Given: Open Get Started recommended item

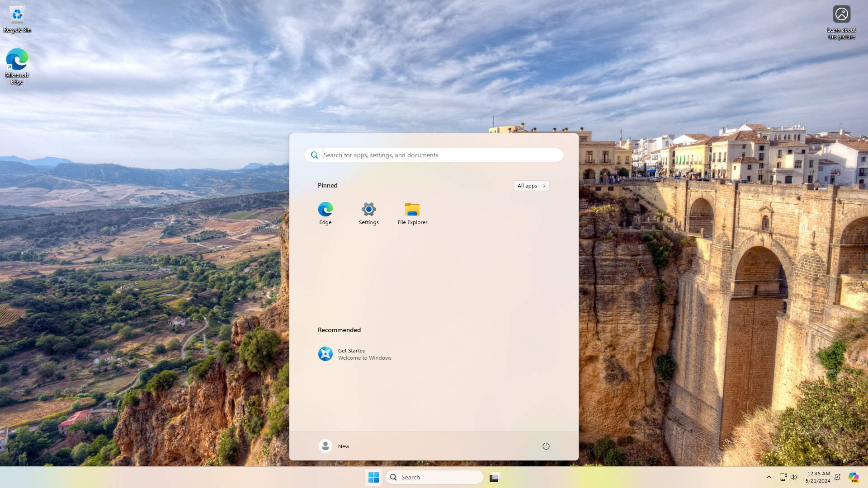Looking at the screenshot, I should 355,354.
